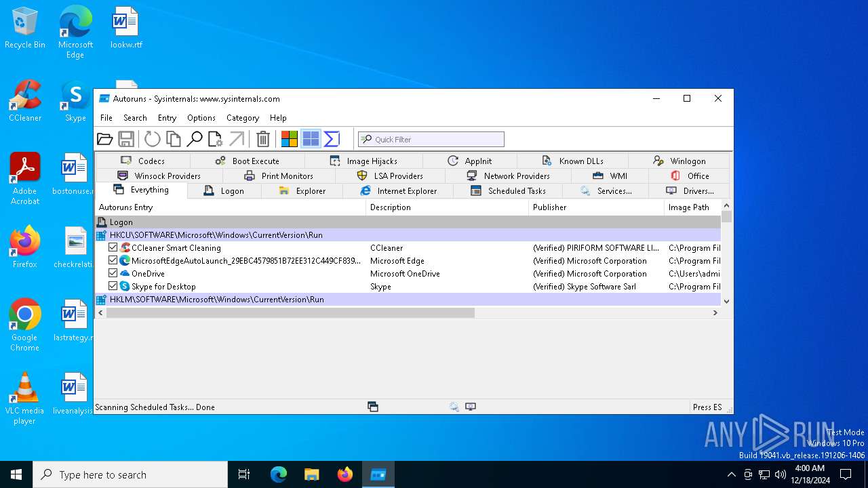
Task: Click the entry properties file-gear icon
Action: tap(216, 139)
